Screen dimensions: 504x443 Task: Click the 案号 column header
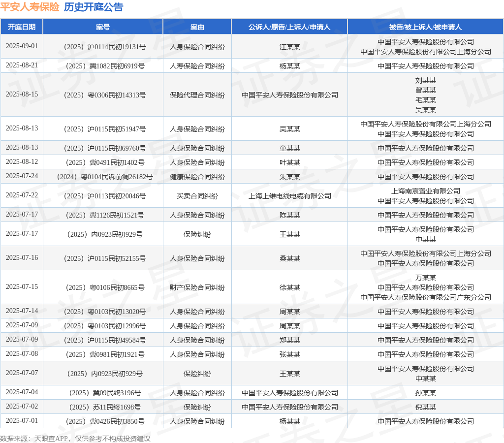click(103, 27)
